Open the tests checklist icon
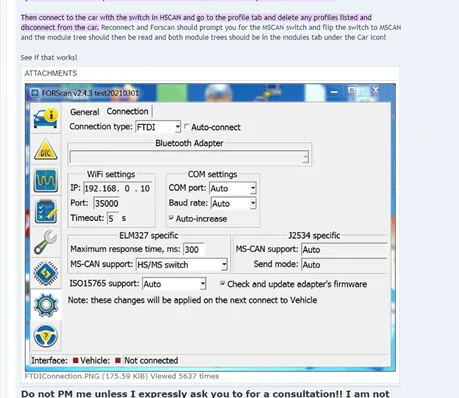459x398 pixels. (x=46, y=212)
